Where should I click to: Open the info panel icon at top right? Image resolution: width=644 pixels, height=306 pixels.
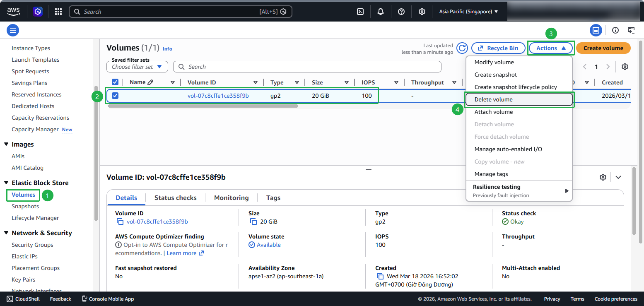click(x=615, y=30)
